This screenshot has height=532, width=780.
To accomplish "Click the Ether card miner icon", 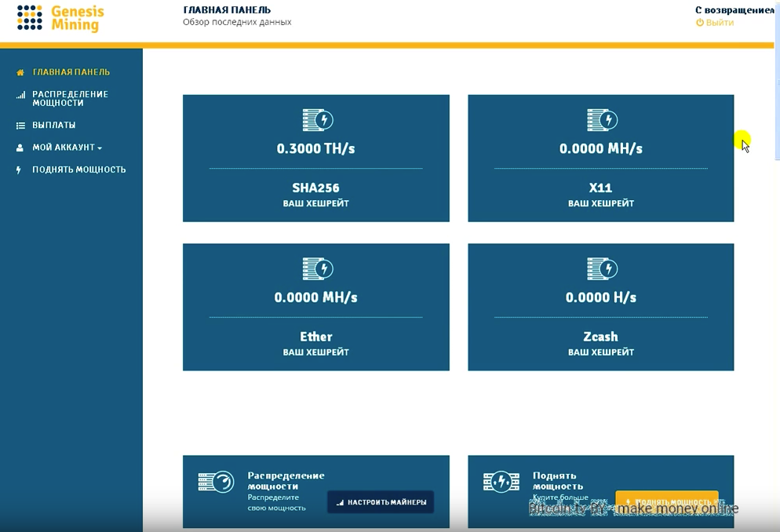I will [317, 269].
